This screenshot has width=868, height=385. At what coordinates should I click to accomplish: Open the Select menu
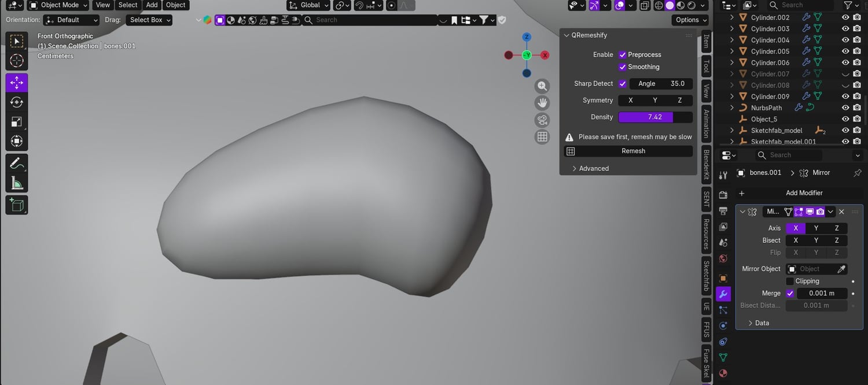pos(128,5)
